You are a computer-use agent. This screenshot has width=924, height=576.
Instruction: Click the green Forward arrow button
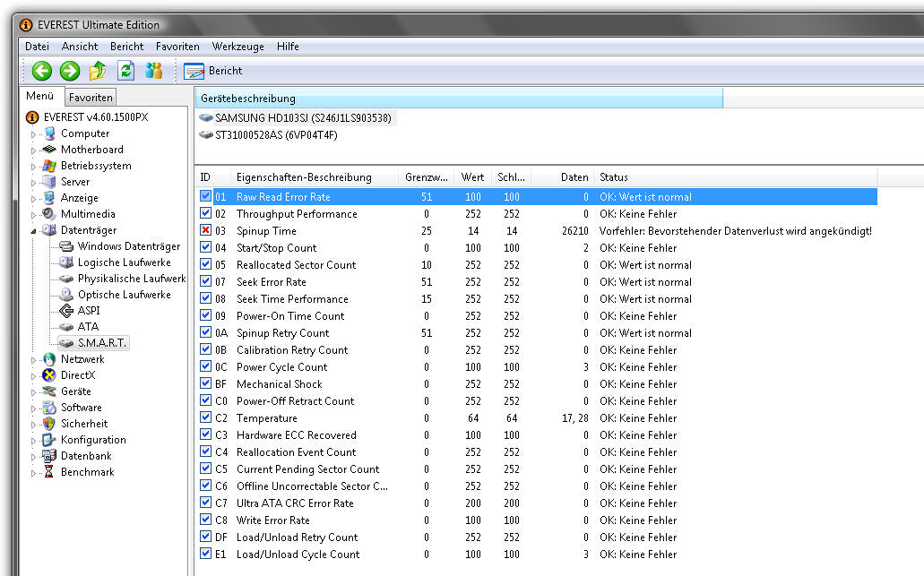point(70,72)
